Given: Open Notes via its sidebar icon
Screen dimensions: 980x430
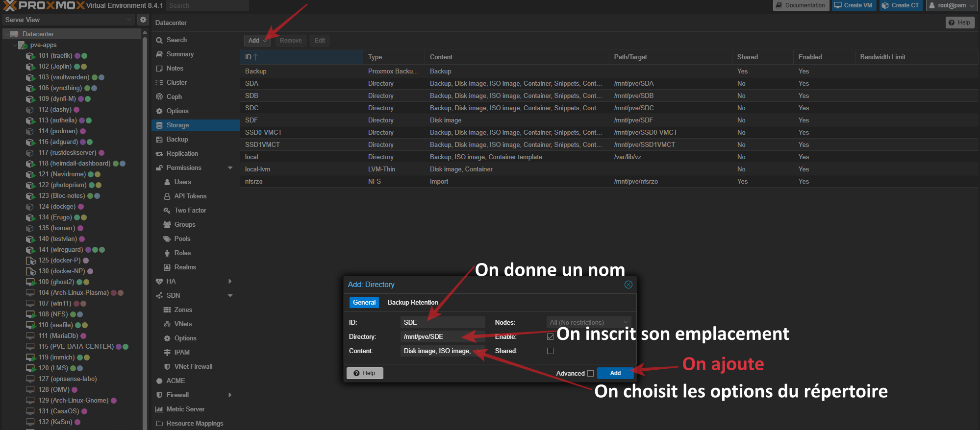Looking at the screenshot, I should click(159, 69).
